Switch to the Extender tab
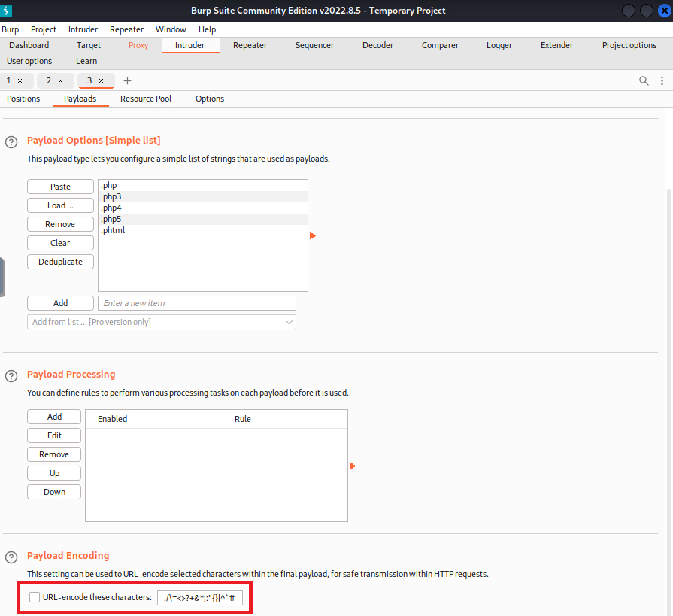 point(556,45)
